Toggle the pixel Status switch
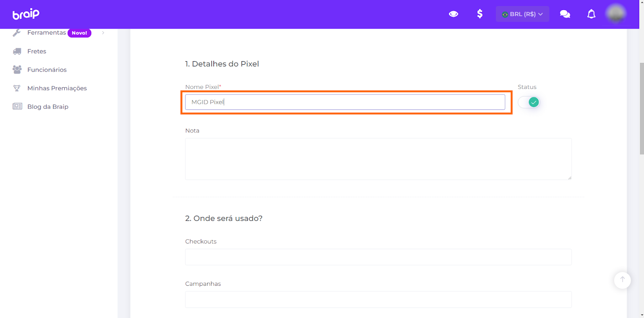The width and height of the screenshot is (644, 318). click(x=529, y=102)
